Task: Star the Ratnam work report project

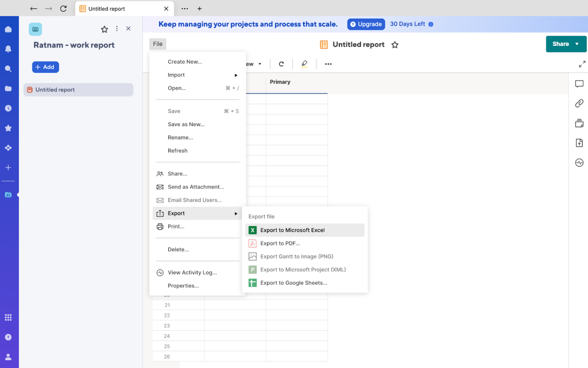Action: pyautogui.click(x=105, y=29)
